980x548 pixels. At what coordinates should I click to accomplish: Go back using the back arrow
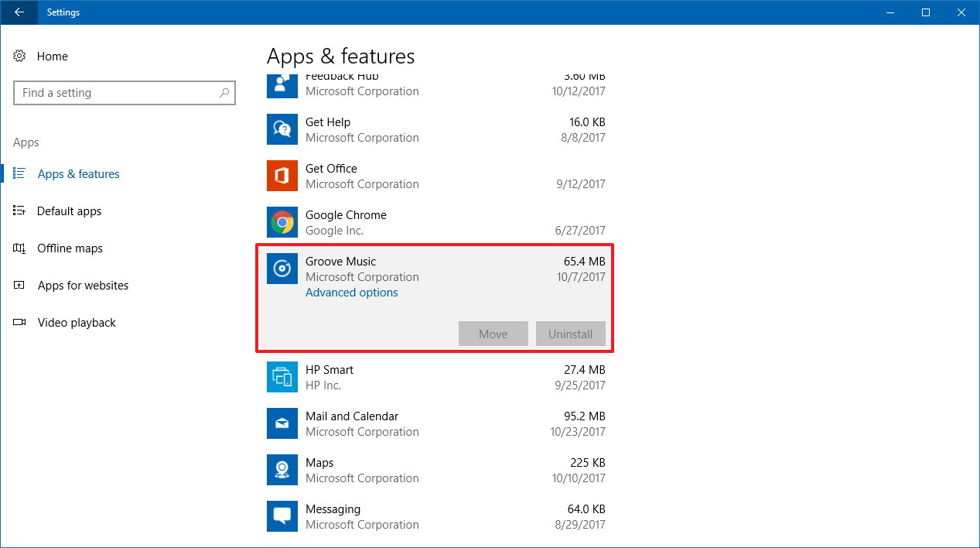click(x=19, y=12)
